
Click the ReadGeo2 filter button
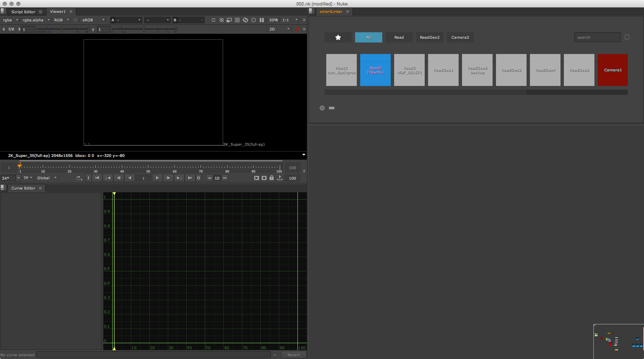429,37
